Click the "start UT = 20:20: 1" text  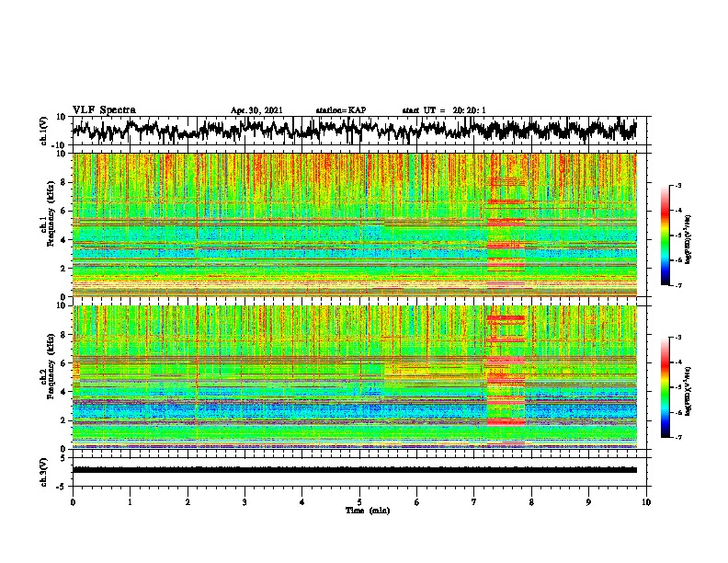point(444,110)
